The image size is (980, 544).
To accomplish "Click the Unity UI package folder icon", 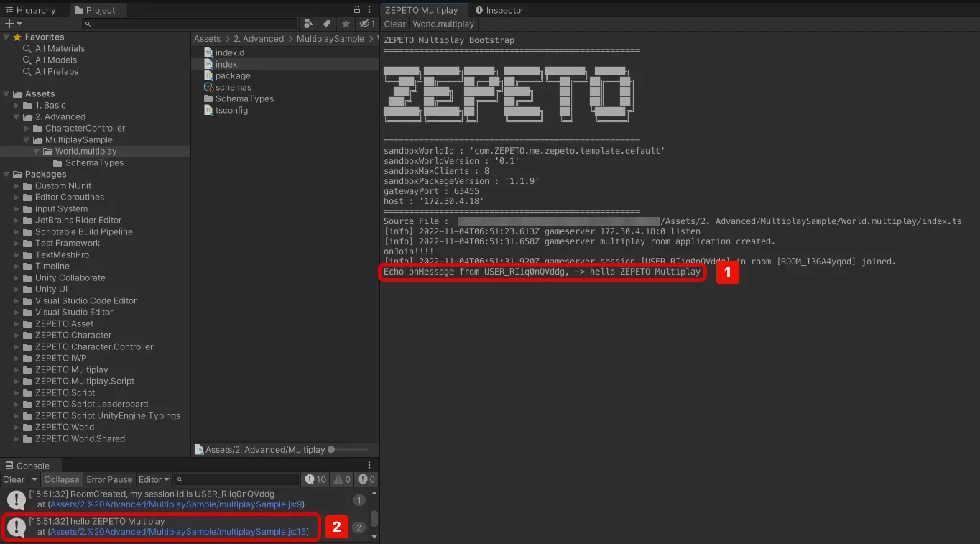I will (27, 289).
